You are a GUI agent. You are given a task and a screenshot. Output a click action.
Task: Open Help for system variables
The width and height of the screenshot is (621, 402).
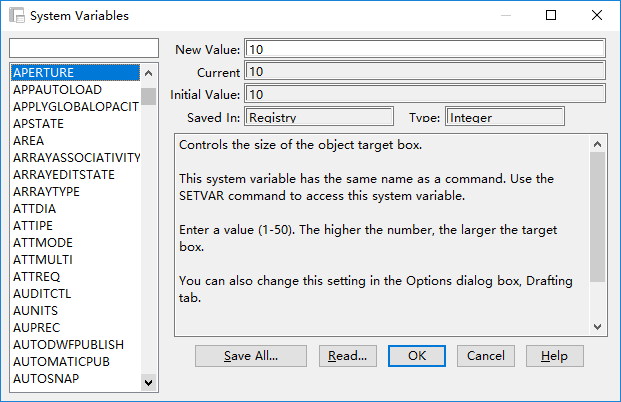pyautogui.click(x=554, y=355)
